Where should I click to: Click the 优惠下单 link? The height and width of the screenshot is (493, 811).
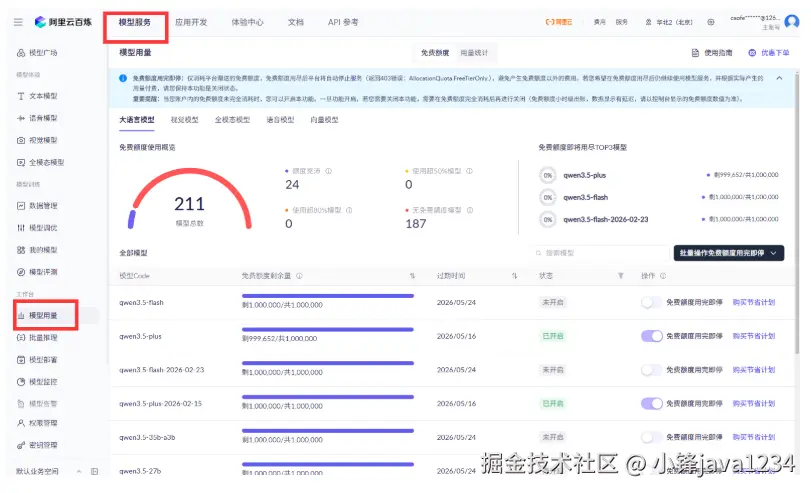click(x=769, y=53)
